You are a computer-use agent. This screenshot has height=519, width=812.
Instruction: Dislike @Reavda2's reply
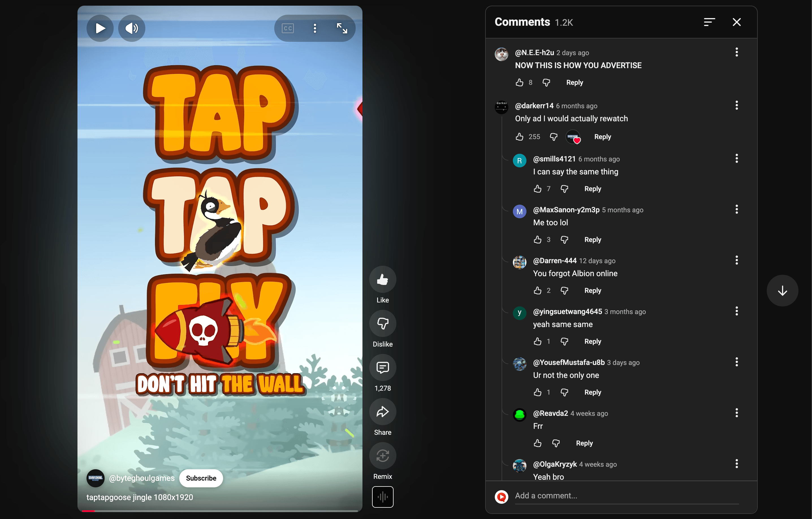(x=556, y=443)
